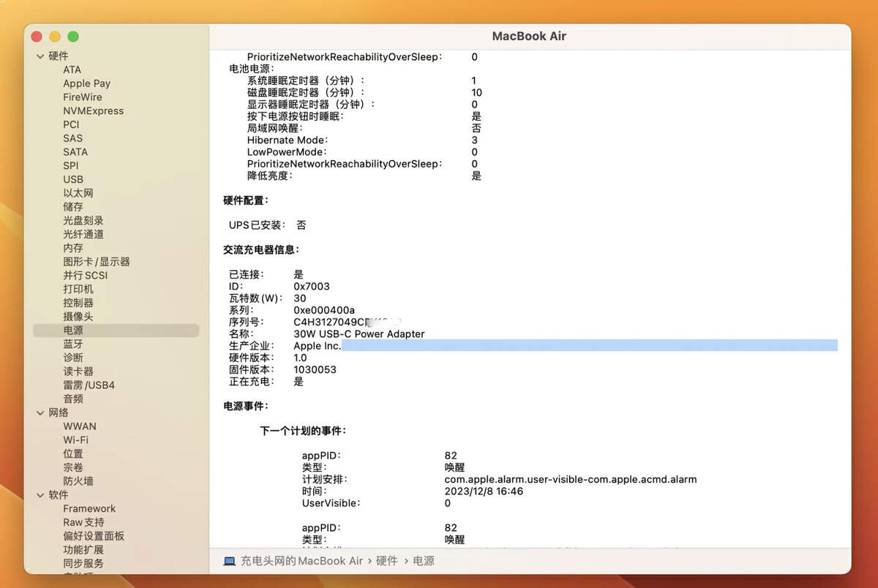Screen dimensions: 878x588
Task: Open 储存 sidebar item
Action: (x=73, y=207)
